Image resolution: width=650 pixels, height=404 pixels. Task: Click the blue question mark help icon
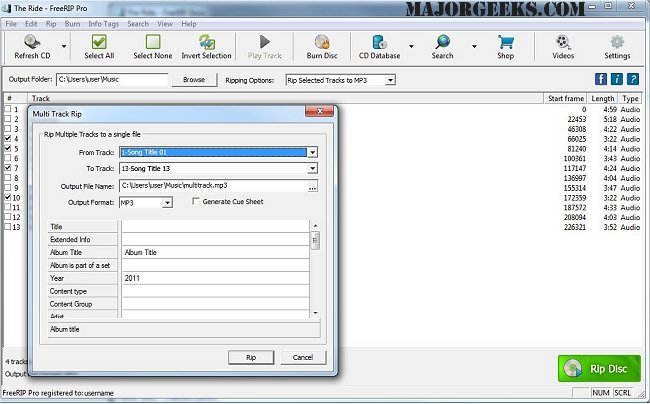click(x=633, y=79)
